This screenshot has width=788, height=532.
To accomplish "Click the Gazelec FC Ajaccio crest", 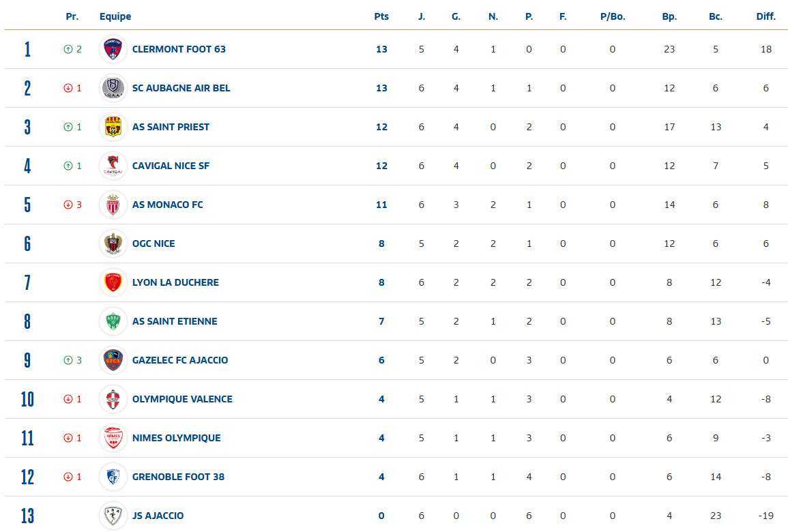I will point(113,360).
